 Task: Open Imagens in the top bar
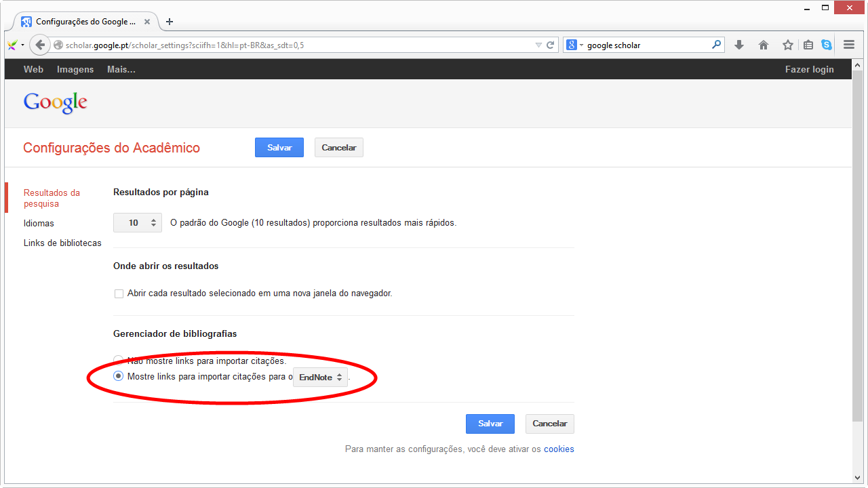75,69
